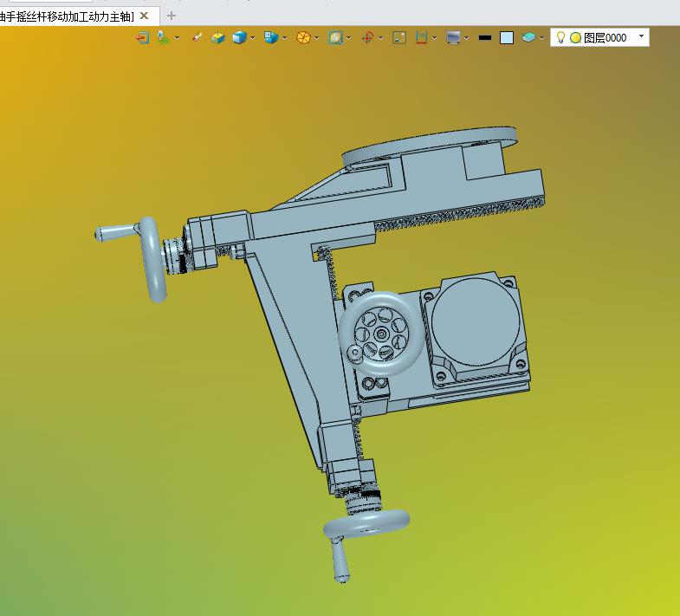Open the 图层0000 layer dropdown list

click(641, 36)
